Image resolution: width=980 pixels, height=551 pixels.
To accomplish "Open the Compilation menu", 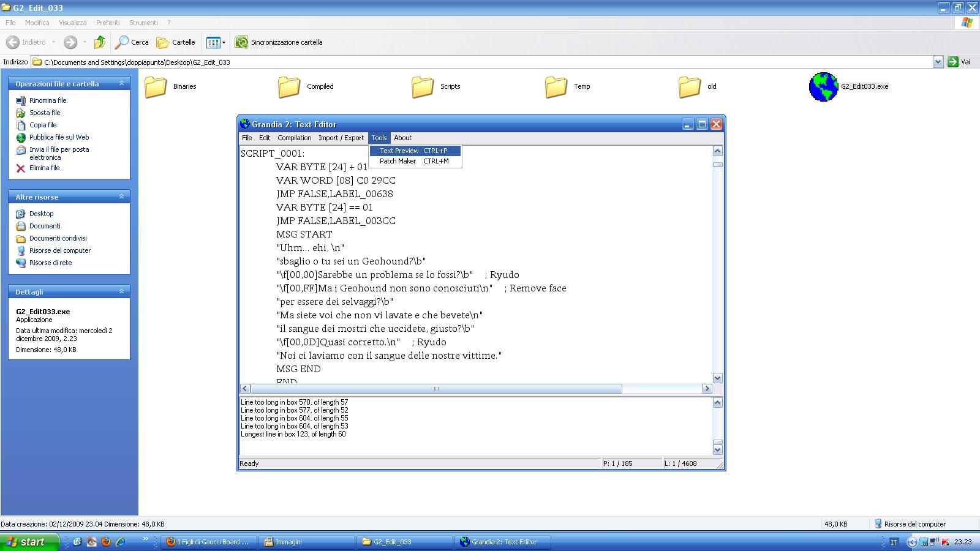I will [295, 138].
